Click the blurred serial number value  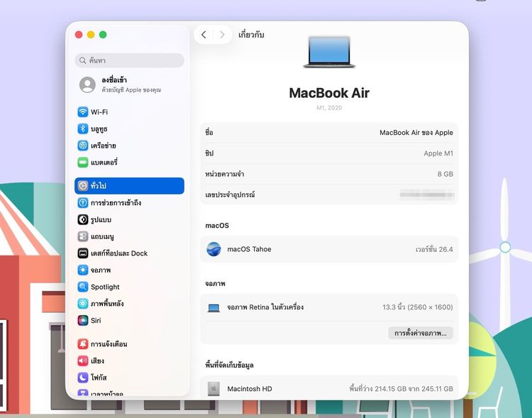click(427, 195)
